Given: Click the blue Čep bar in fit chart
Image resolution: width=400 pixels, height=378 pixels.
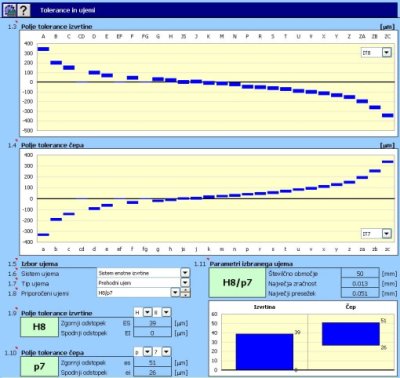Looking at the screenshot, I should coord(351,334).
